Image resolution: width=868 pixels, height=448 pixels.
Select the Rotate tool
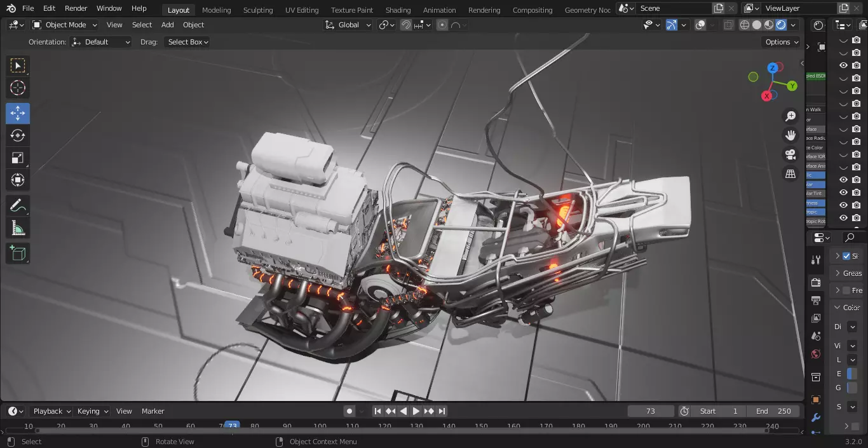(x=18, y=135)
